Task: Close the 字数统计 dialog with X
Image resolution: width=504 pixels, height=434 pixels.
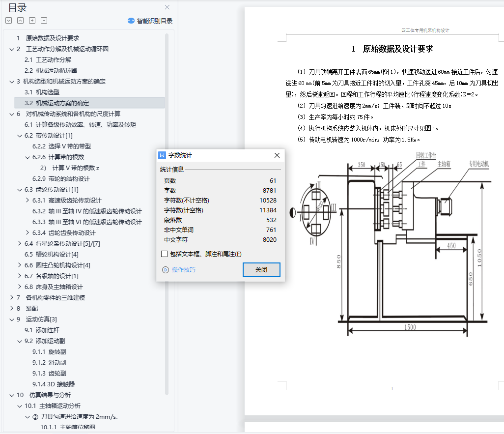Action: 277,155
